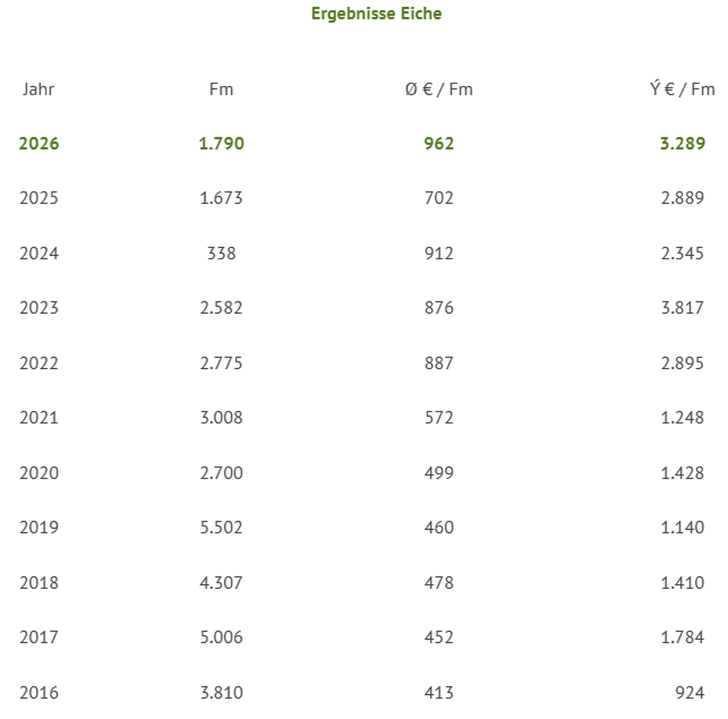Click the 887 average price for 2022
Image resolution: width=728 pixels, height=719 pixels.
439,363
